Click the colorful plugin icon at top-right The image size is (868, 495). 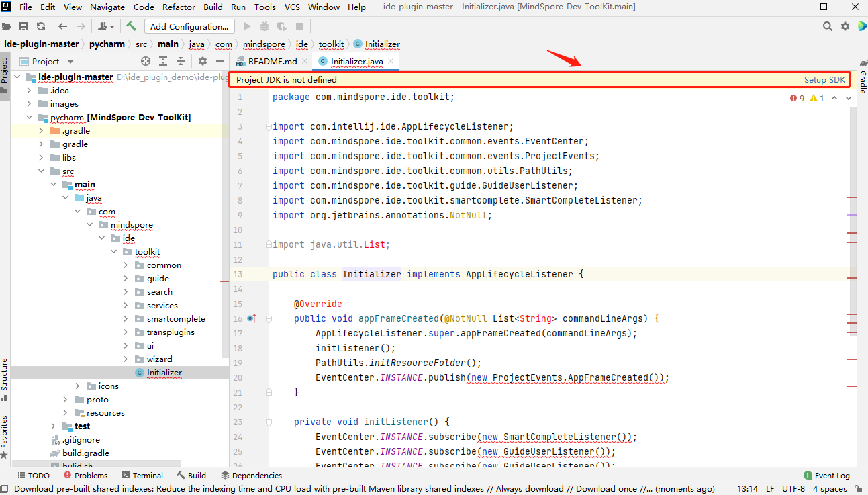coord(862,26)
